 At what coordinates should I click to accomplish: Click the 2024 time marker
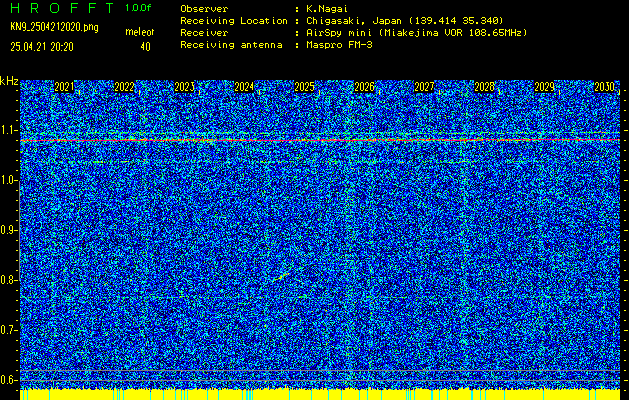(x=244, y=87)
